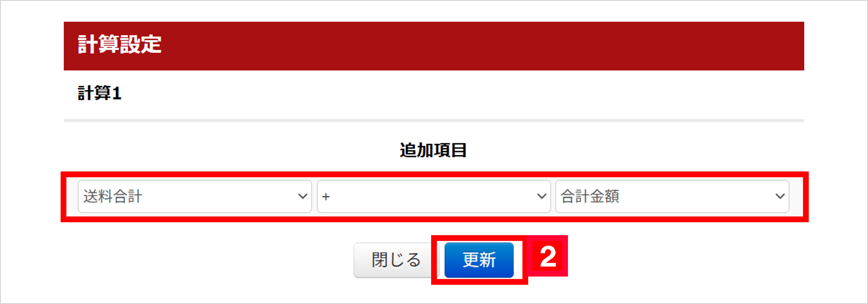The height and width of the screenshot is (304, 868).
Task: Click the 更新 button
Action: click(479, 260)
